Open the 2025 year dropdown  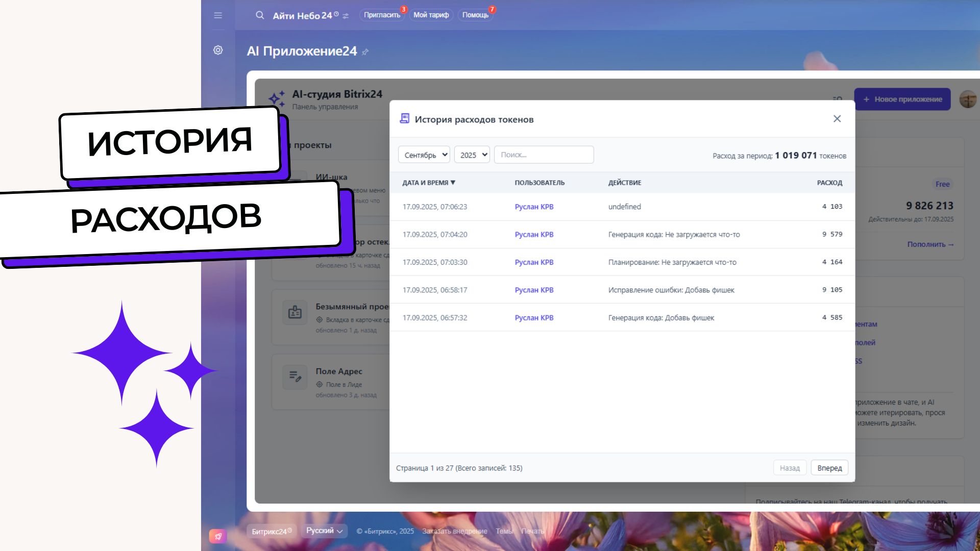tap(472, 155)
